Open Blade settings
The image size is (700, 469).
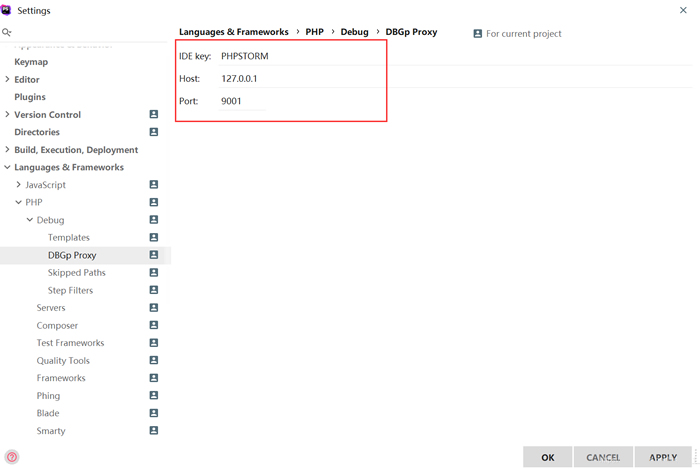point(48,413)
